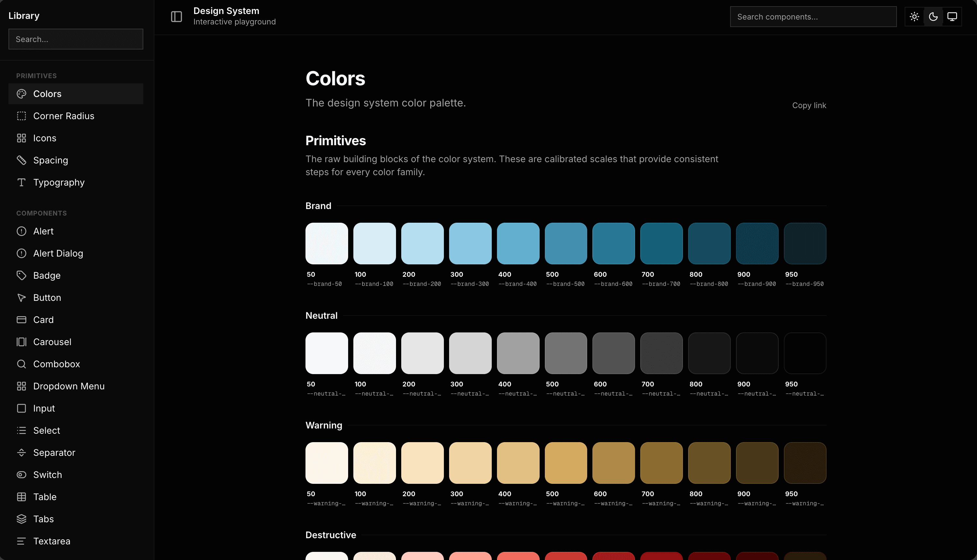
Task: Open the Dropdown Menu component page
Action: 69,386
